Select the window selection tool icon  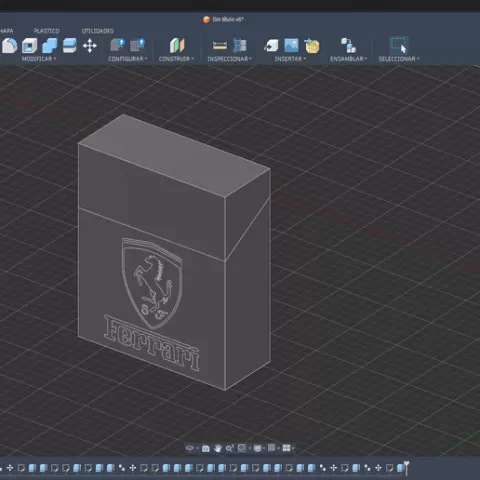399,45
